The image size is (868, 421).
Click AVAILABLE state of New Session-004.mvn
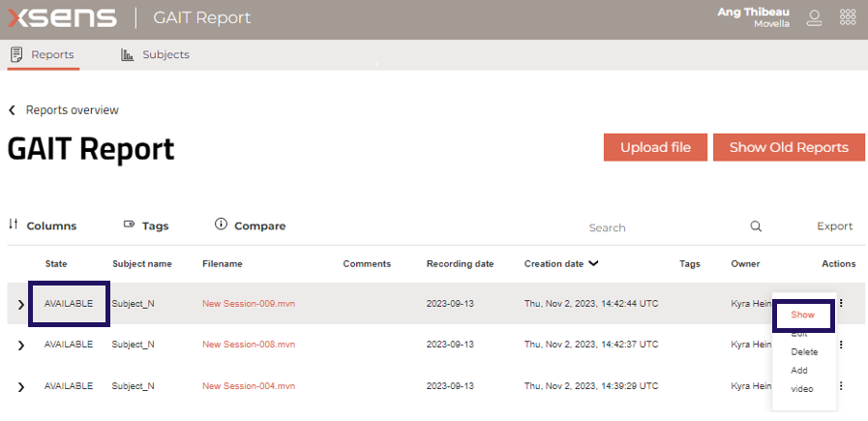tap(69, 386)
